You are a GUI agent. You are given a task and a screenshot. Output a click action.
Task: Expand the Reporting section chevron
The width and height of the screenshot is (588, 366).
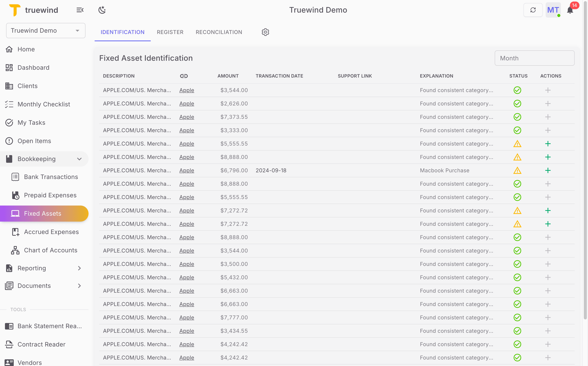pyautogui.click(x=79, y=268)
